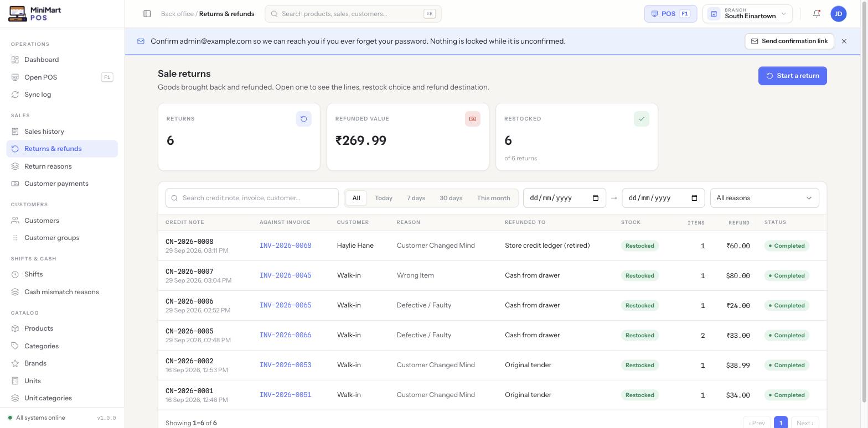Open the notifications bell
This screenshot has width=868, height=428.
pos(817,14)
